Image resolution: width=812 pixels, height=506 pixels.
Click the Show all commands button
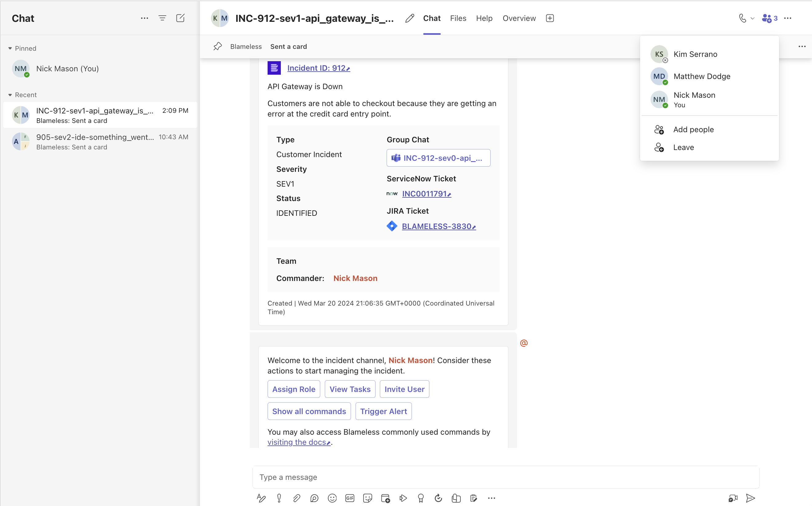click(x=309, y=411)
